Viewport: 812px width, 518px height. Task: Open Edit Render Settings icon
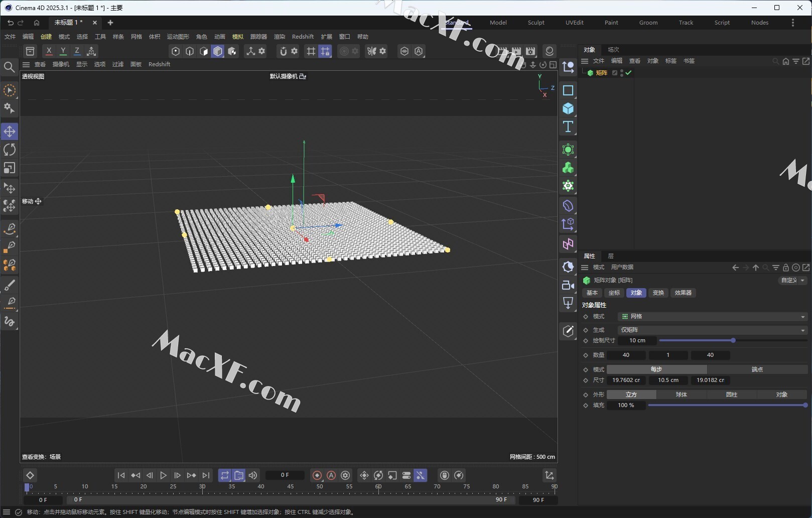click(530, 51)
